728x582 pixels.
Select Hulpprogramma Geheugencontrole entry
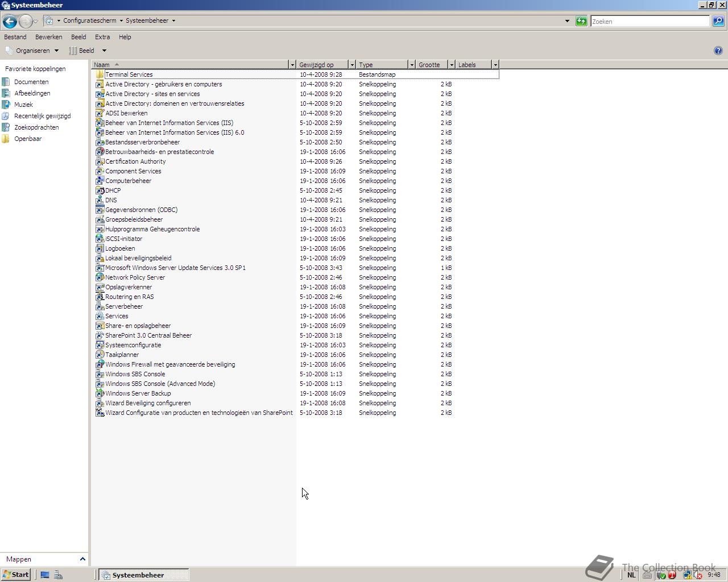click(x=152, y=229)
